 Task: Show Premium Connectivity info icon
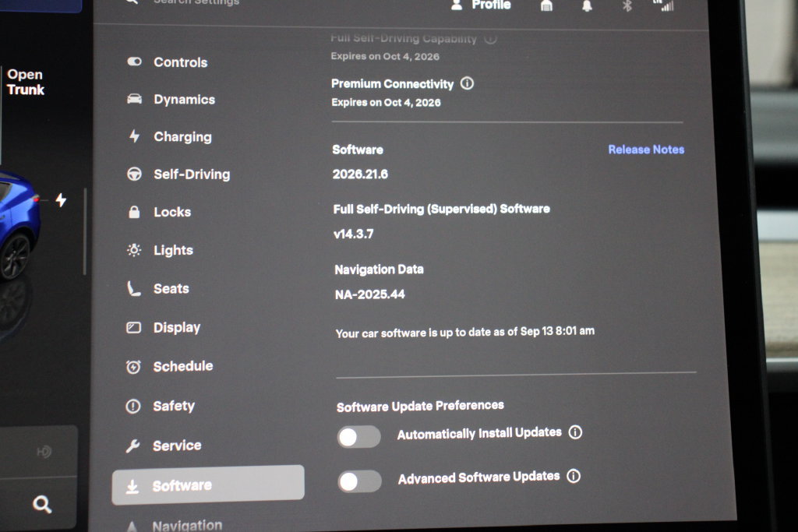(467, 83)
